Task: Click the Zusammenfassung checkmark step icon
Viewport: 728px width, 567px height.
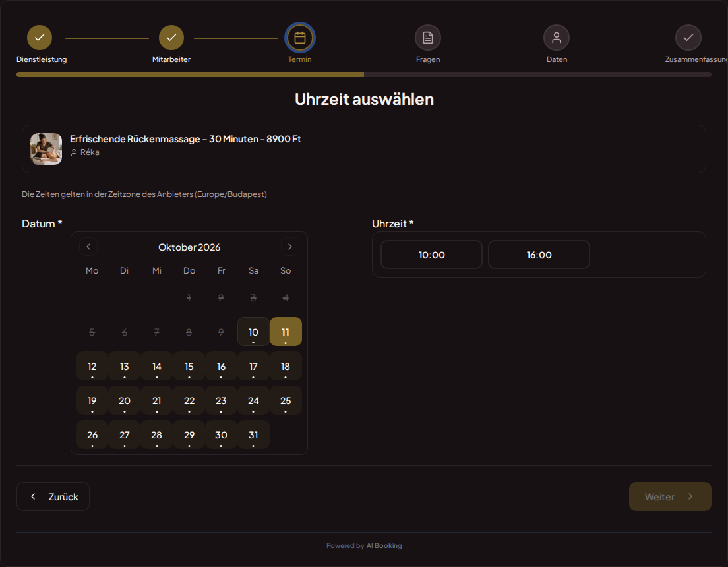Action: click(688, 38)
